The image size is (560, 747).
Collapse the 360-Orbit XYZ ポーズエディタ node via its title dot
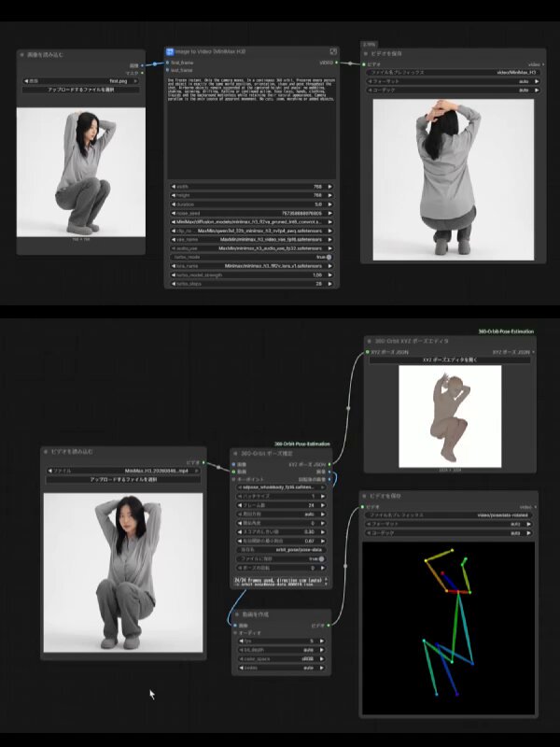[x=370, y=341]
